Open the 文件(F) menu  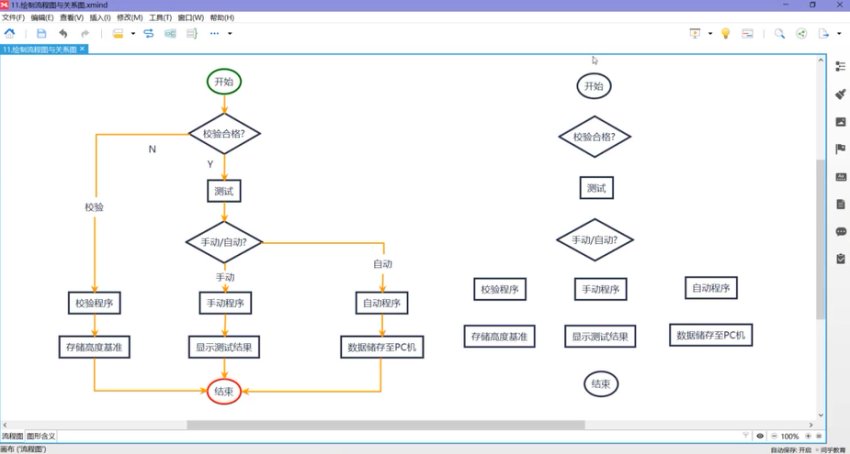13,18
